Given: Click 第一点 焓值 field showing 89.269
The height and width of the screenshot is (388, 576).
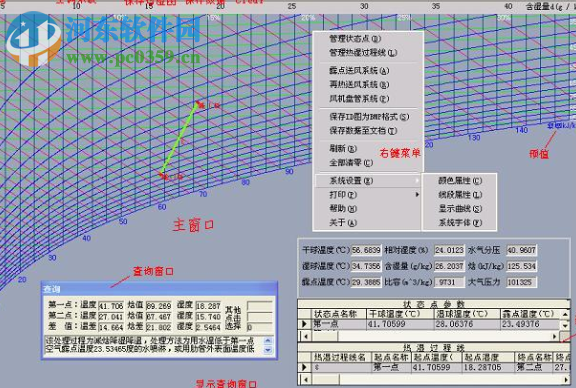Looking at the screenshot, I should coord(159,306).
